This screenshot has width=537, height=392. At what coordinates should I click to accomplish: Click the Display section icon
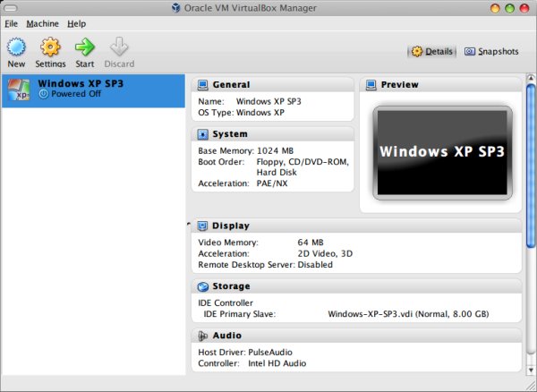point(202,226)
